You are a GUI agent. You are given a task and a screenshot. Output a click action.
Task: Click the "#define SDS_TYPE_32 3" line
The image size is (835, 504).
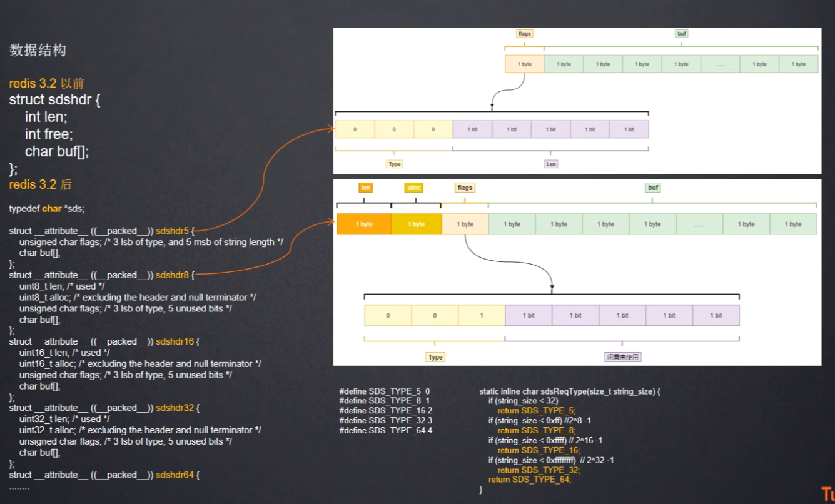tap(386, 420)
